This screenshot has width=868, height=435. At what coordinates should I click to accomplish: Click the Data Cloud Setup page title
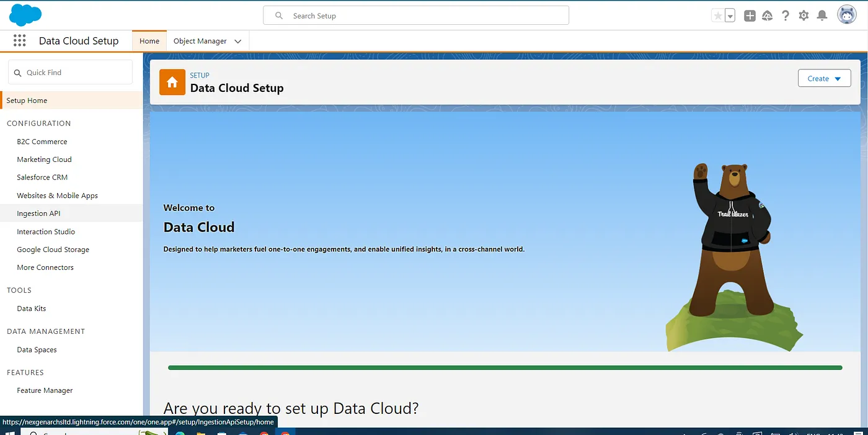pos(237,88)
